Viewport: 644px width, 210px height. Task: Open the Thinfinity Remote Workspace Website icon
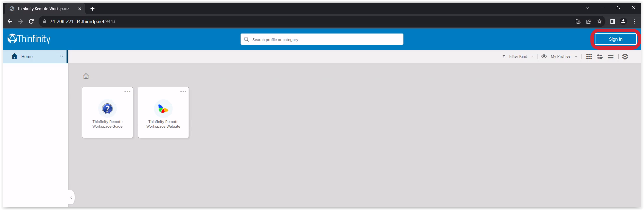[x=163, y=109]
